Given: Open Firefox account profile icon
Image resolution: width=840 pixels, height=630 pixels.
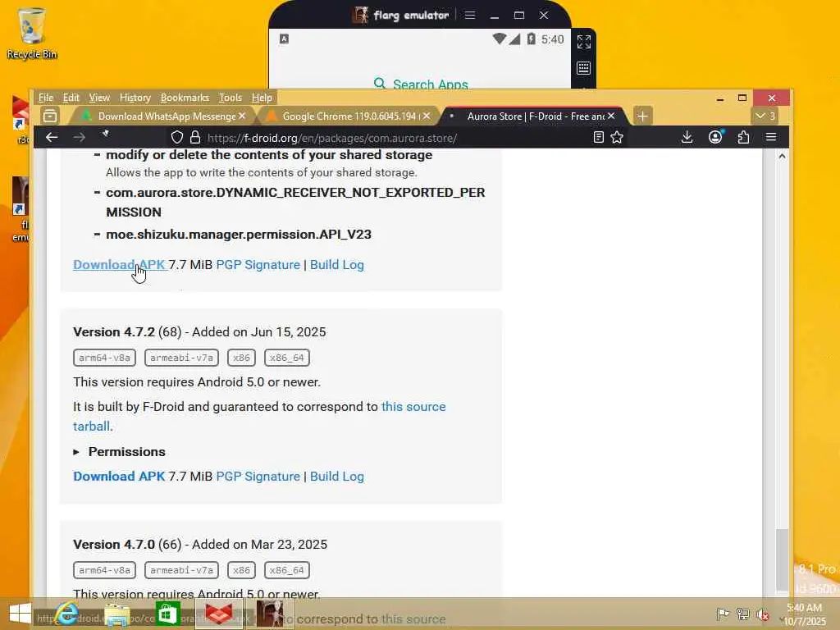Looking at the screenshot, I should point(715,137).
